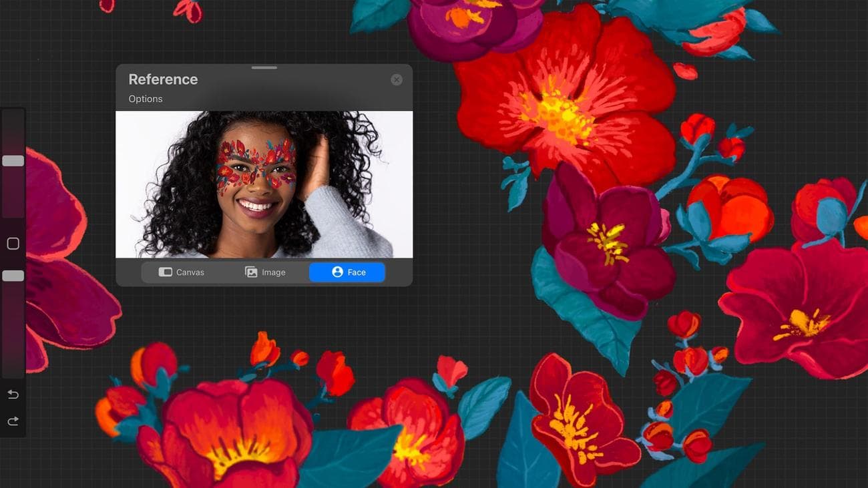Tap the undo arrow in the sidebar
Image resolution: width=868 pixels, height=488 pixels.
click(13, 395)
